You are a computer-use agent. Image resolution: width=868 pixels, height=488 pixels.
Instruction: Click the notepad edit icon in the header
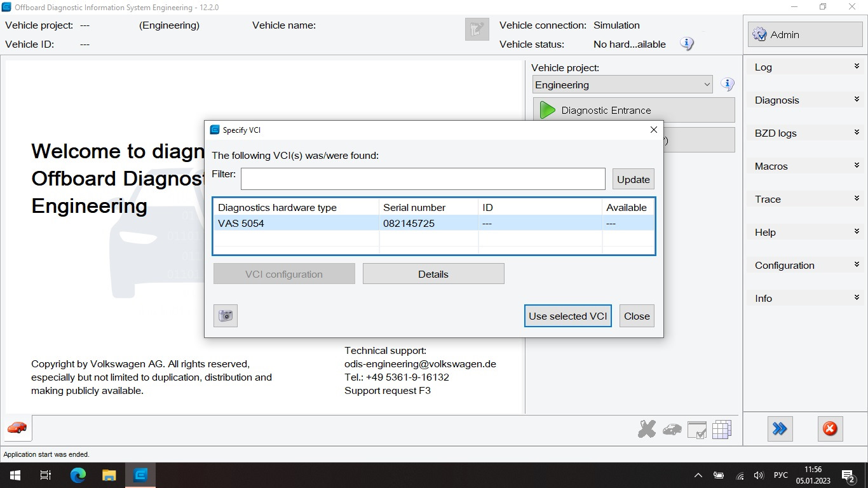click(x=477, y=29)
